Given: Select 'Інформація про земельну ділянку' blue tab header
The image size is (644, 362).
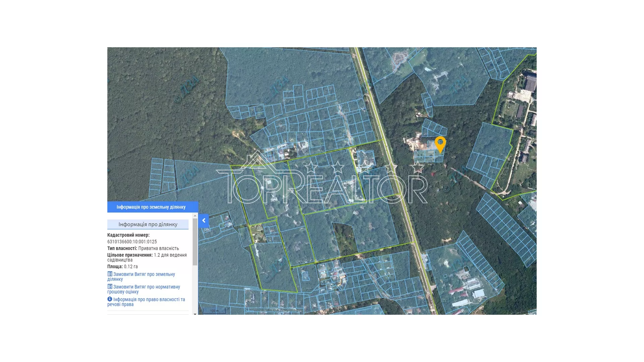Looking at the screenshot, I should [151, 207].
